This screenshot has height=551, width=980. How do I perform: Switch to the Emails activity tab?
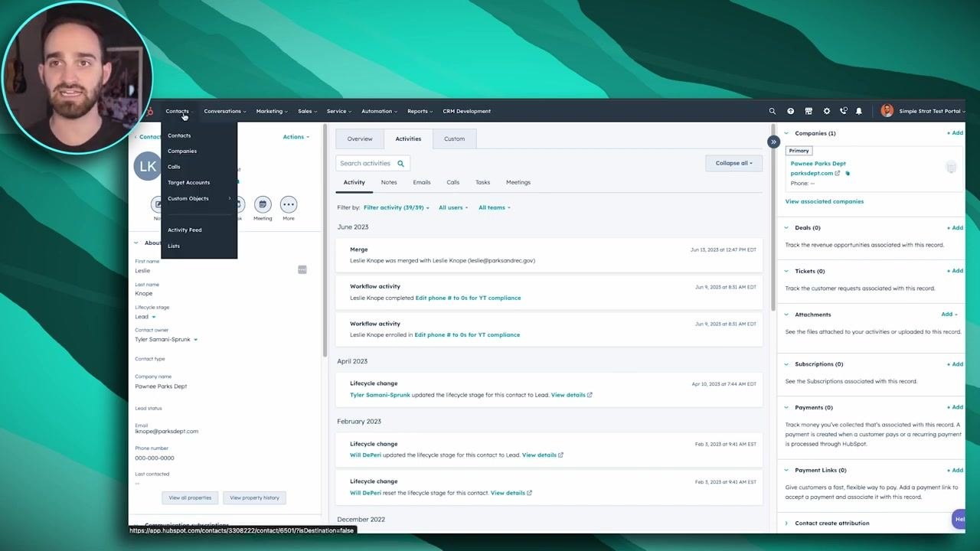pyautogui.click(x=422, y=182)
